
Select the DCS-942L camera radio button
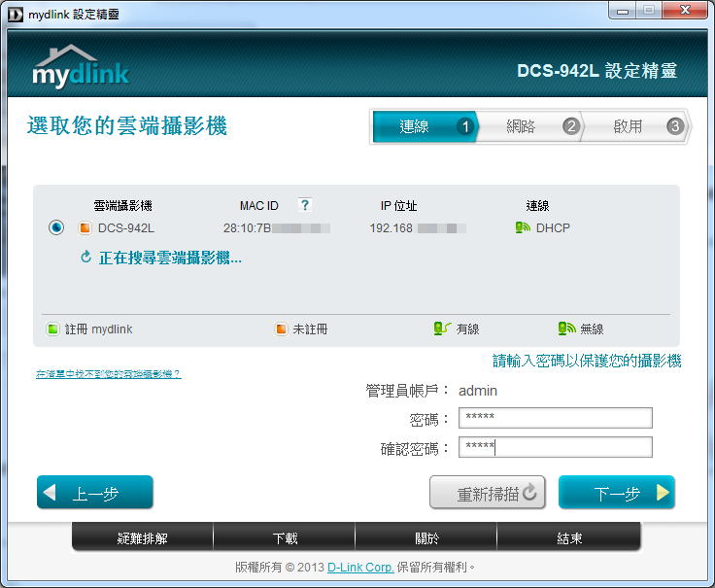[56, 228]
